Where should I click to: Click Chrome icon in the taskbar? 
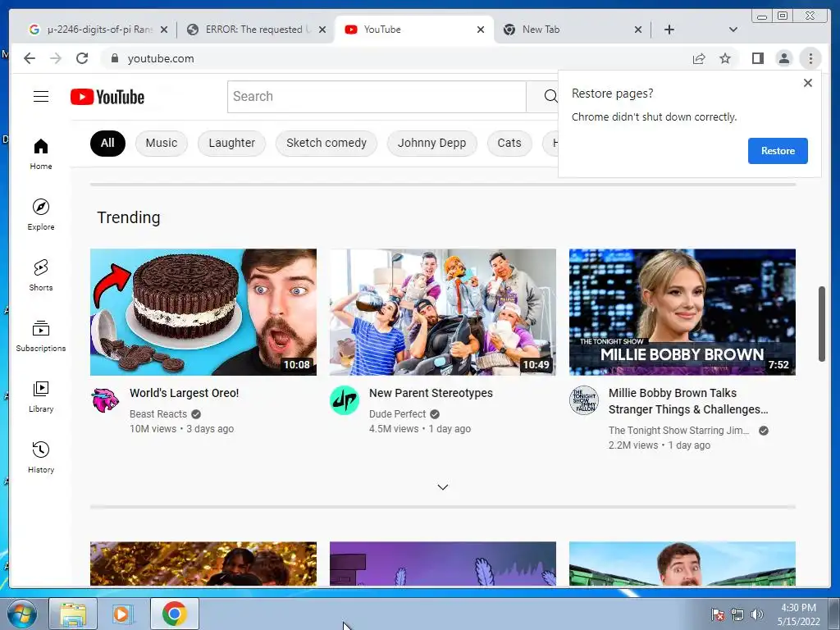[174, 614]
